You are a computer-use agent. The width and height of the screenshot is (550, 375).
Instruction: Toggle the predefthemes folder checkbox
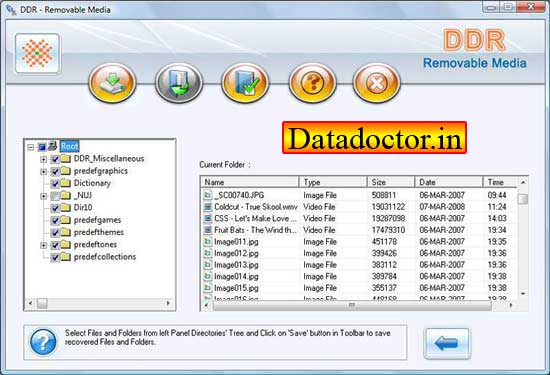coord(55,233)
